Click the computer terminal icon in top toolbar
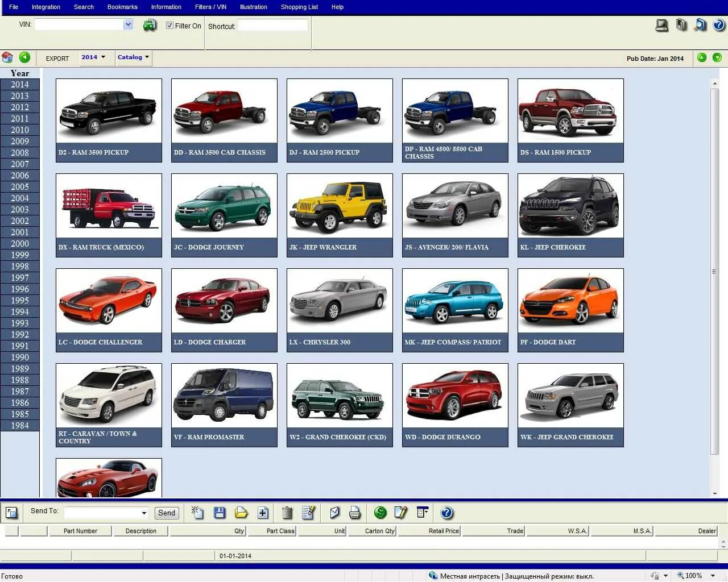 tap(662, 26)
